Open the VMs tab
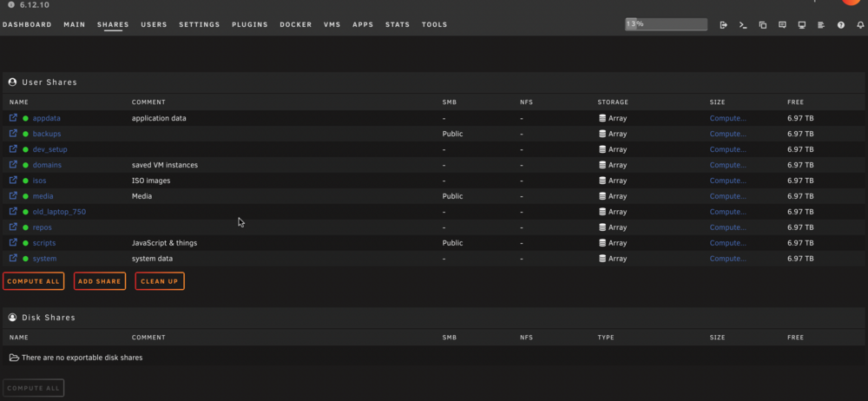The image size is (868, 401). coord(332,25)
